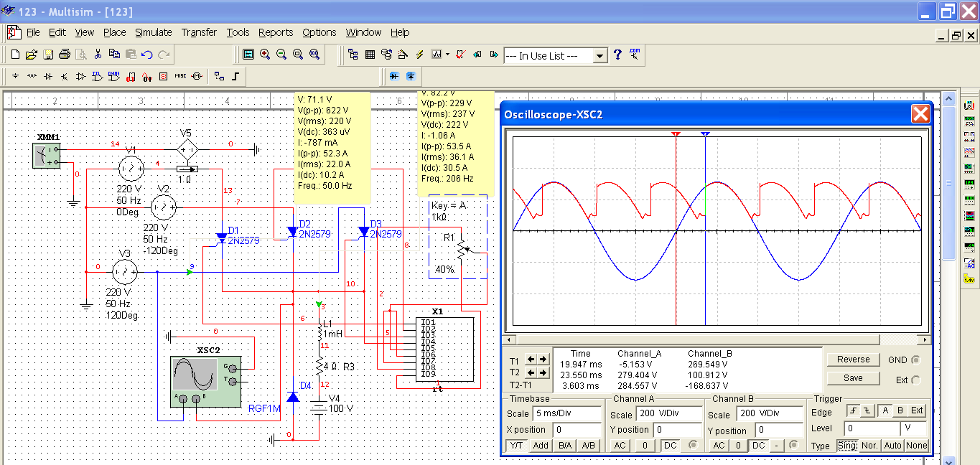Viewport: 980px width, 465px height.
Task: Place a source component from toolbar
Action: pos(15,75)
